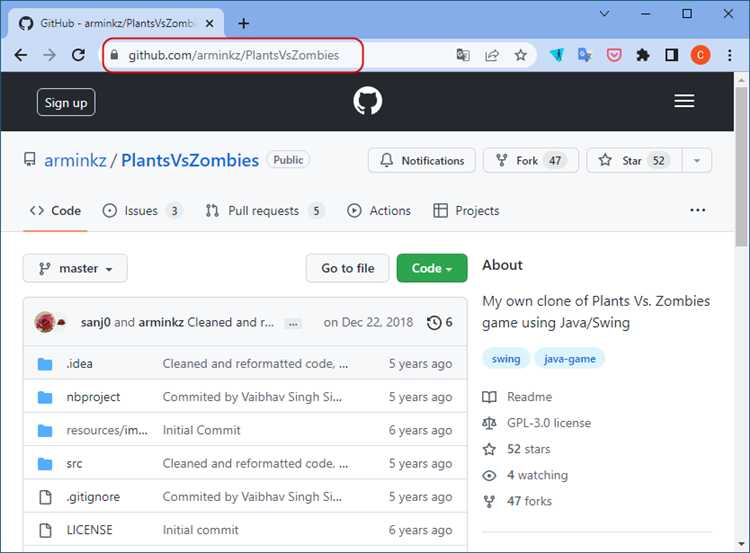Viewport: 750px width, 553px height.
Task: Click the java-game topic tag
Action: pos(570,359)
